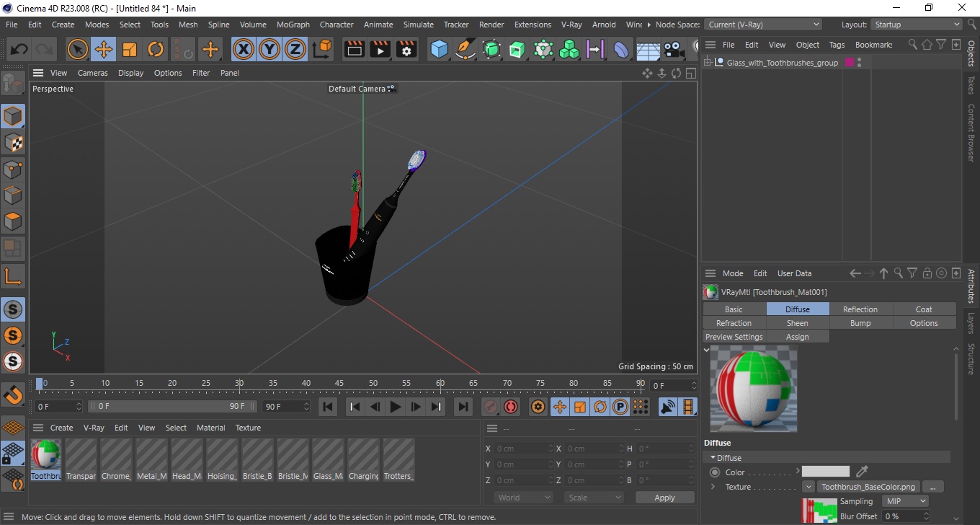Add a Cube primitive object
Viewport: 980px width, 525px height.
point(439,49)
